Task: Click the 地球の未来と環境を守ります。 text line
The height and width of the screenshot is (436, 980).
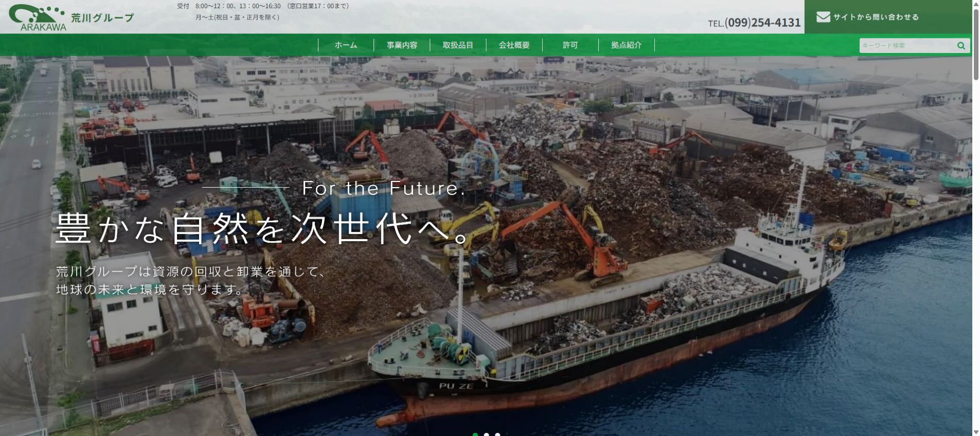Action: click(150, 289)
